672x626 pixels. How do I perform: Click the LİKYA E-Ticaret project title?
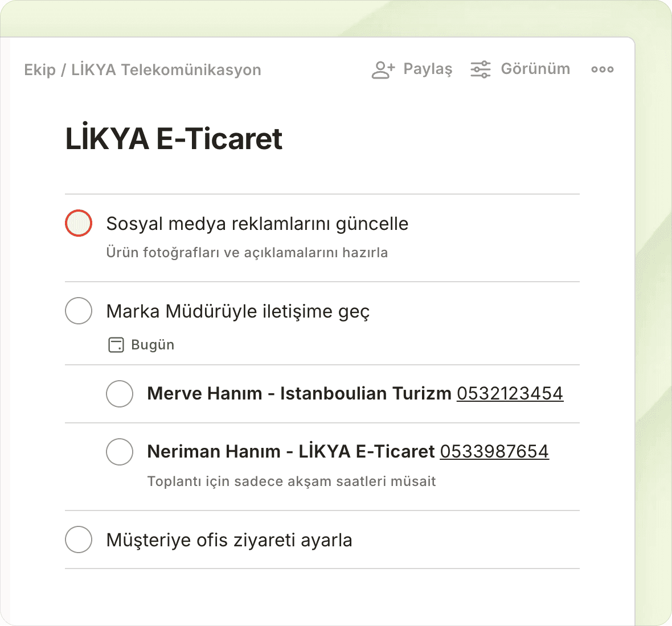pyautogui.click(x=174, y=139)
